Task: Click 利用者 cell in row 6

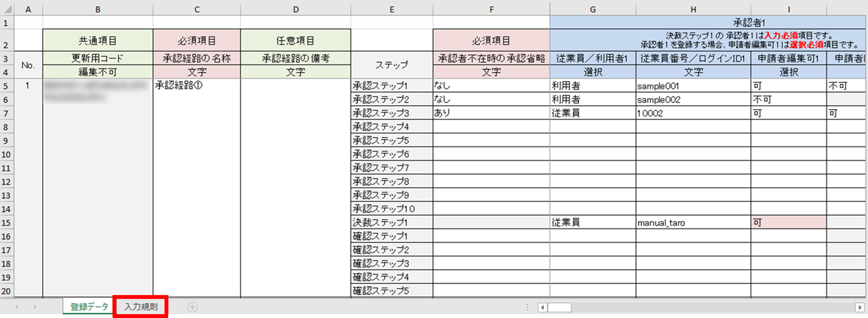Action: (x=593, y=100)
